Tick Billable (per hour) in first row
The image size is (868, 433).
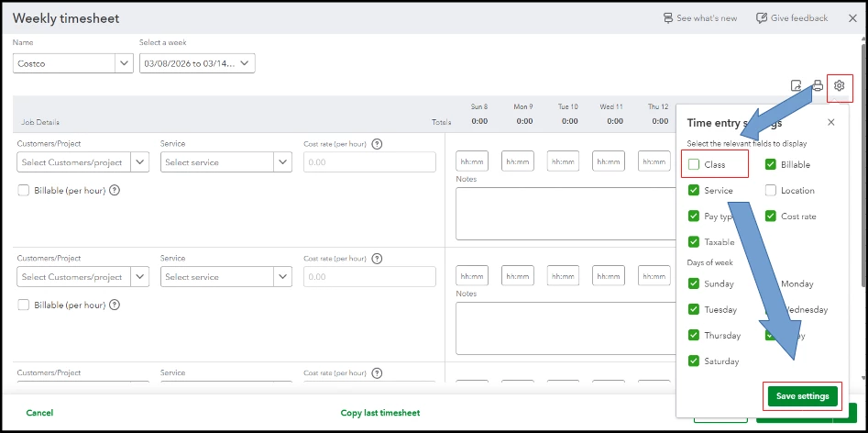point(23,191)
